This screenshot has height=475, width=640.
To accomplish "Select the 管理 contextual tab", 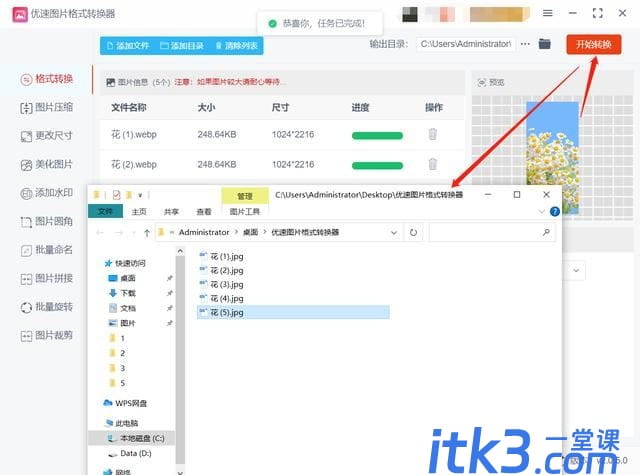I will point(245,196).
